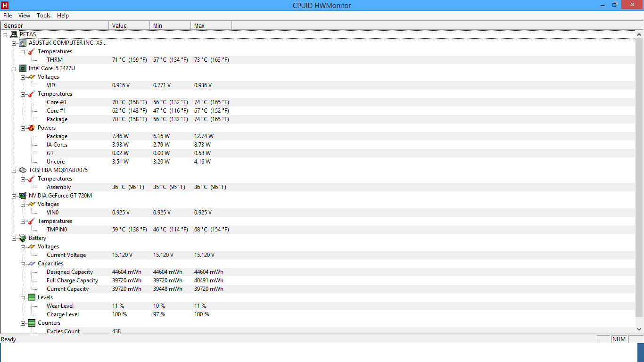Select the Charge Level label
The width and height of the screenshot is (644, 362).
point(63,314)
